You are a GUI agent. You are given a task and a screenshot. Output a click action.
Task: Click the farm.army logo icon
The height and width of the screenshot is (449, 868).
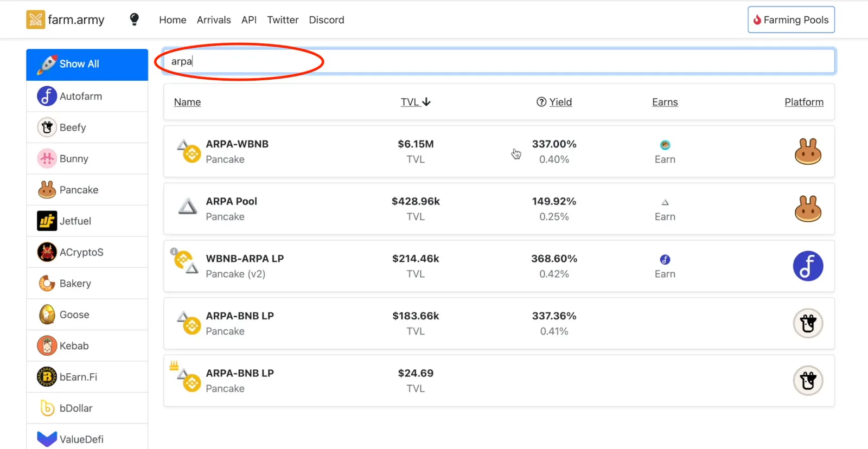[x=36, y=20]
